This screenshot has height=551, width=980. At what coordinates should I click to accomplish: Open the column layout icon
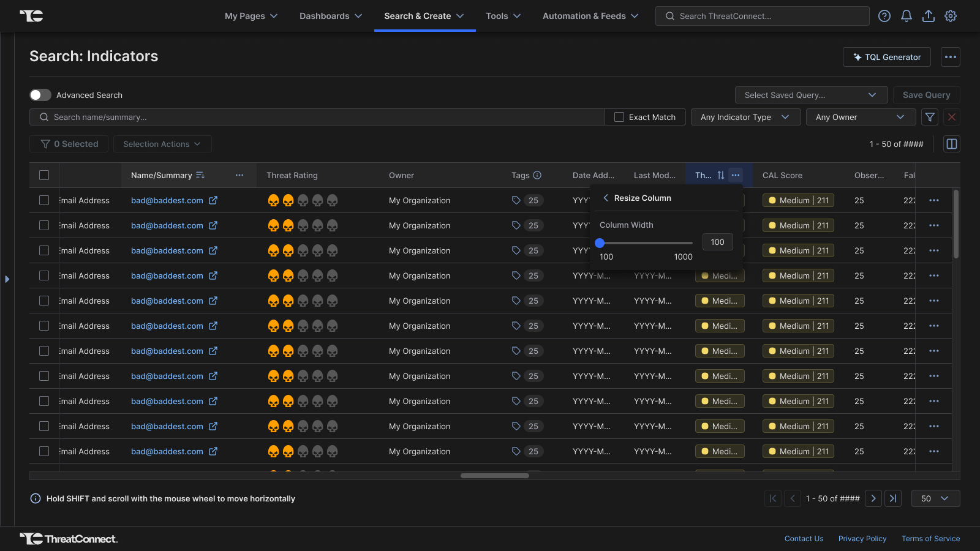(x=951, y=144)
